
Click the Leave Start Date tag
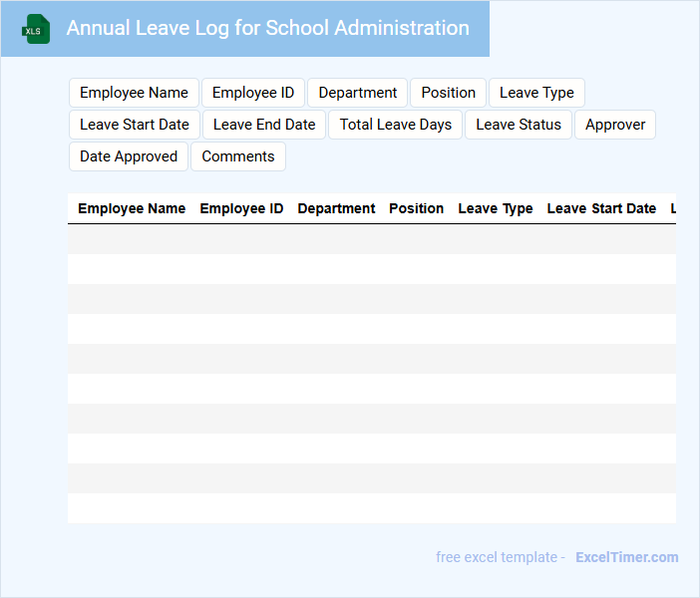click(x=135, y=125)
